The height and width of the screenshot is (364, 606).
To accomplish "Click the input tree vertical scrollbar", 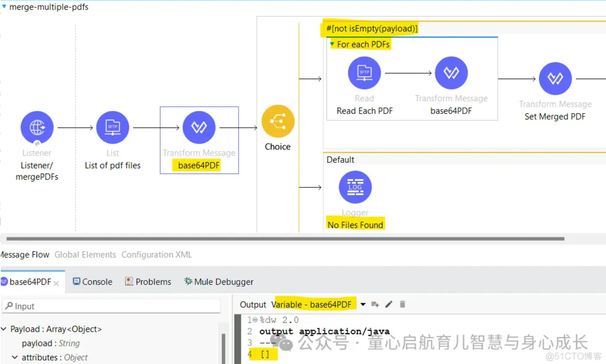I will 224,348.
